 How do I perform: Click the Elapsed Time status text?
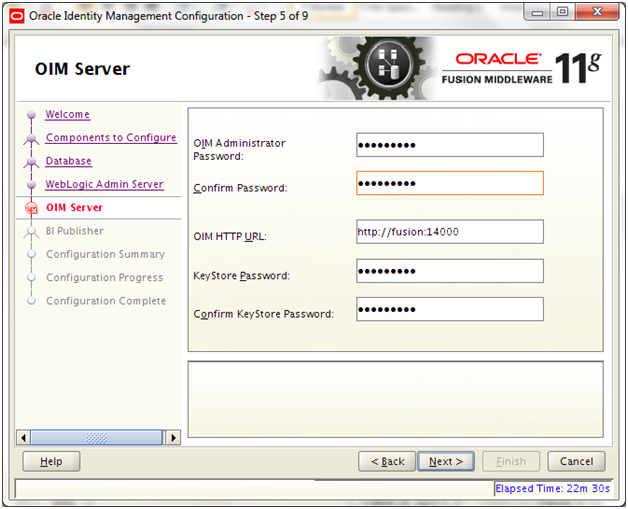[x=552, y=489]
